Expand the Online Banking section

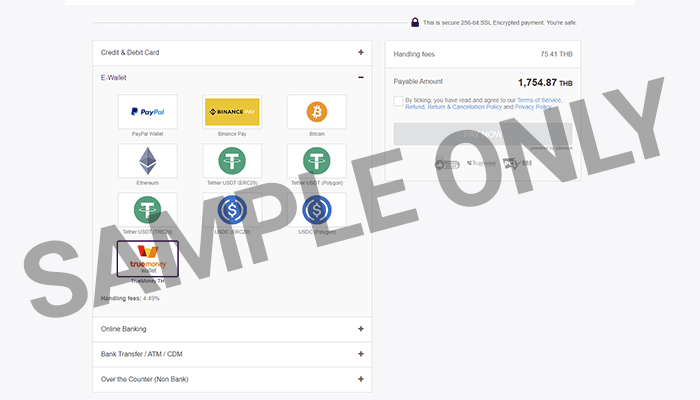[x=360, y=329]
